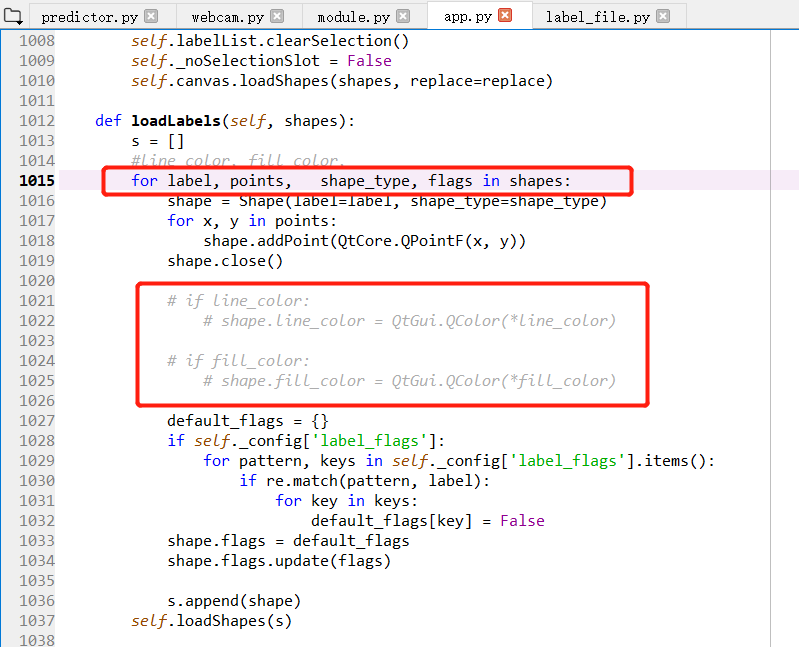Image resolution: width=799 pixels, height=647 pixels.
Task: Switch to the label_file.py tab
Action: [x=598, y=17]
